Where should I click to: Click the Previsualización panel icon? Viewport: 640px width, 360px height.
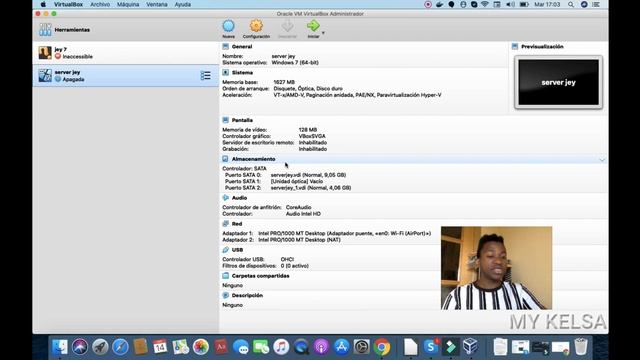tap(515, 47)
